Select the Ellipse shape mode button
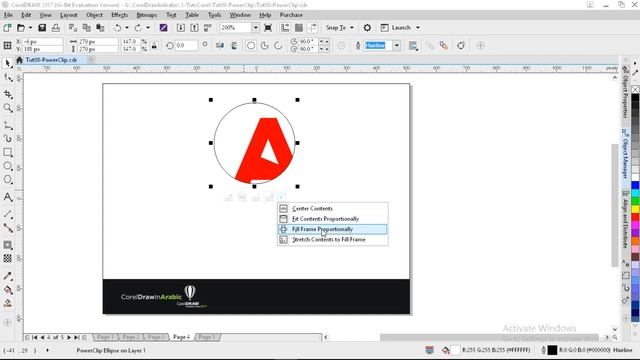The image size is (640, 360). click(x=251, y=45)
